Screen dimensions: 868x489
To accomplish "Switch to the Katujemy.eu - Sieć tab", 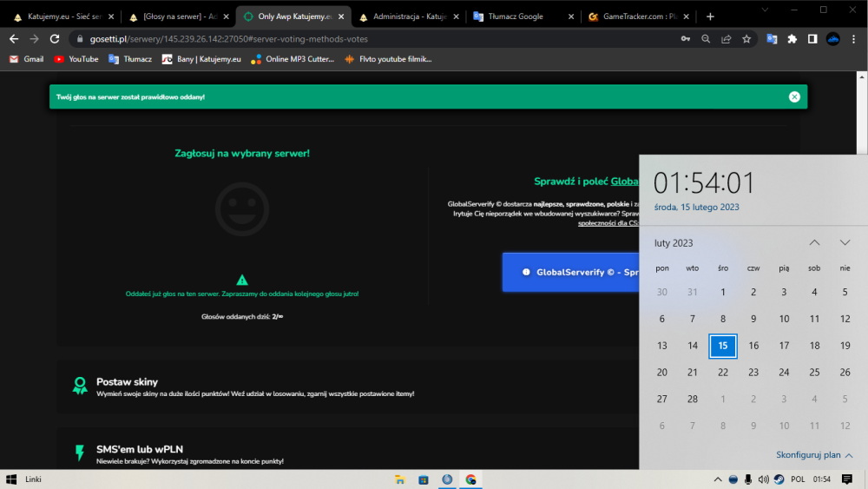I will tap(64, 17).
